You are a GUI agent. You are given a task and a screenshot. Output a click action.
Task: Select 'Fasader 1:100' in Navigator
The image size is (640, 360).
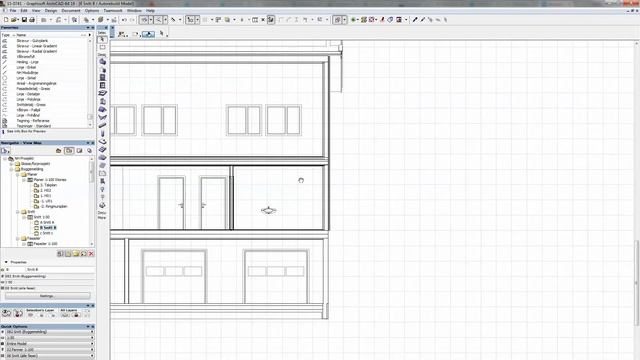pos(45,244)
